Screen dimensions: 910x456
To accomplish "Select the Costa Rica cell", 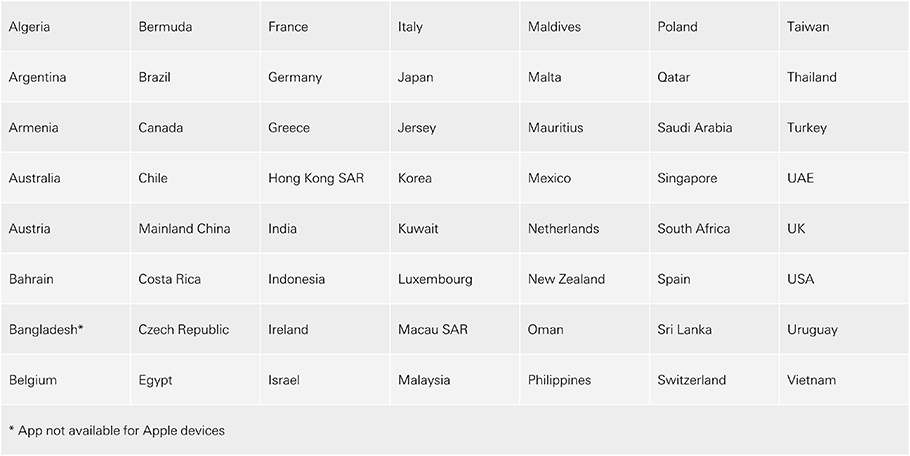I will (169, 279).
